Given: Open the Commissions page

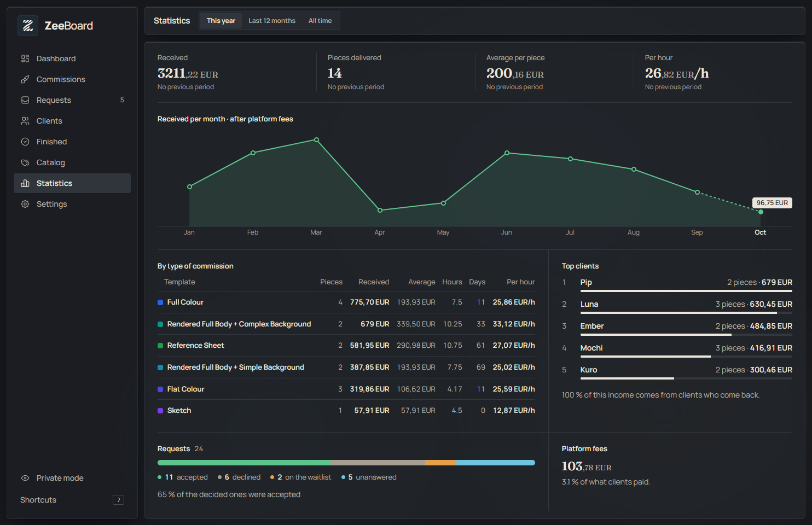Looking at the screenshot, I should point(72,79).
